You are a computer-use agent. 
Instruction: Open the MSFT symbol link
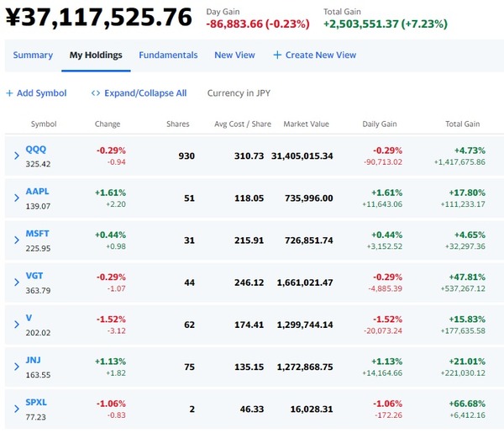(37, 234)
